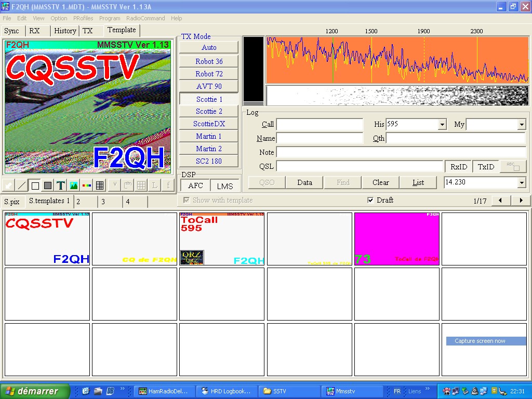Click the grayed paste clipboard icon

pos(128,185)
